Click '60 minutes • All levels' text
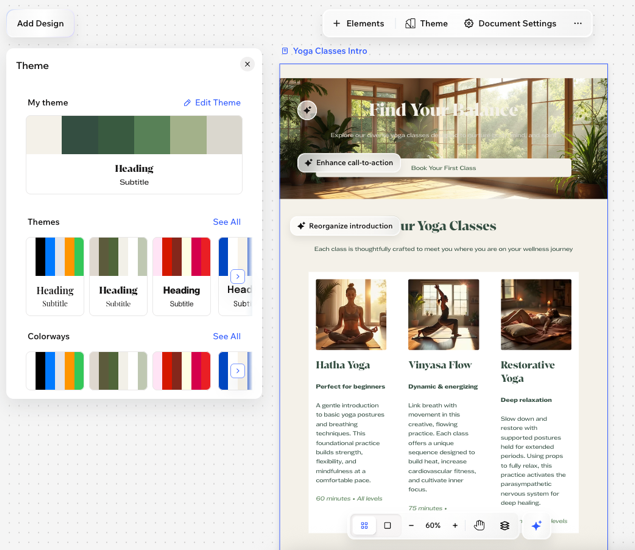Viewport: 635px width, 550px height. (349, 499)
